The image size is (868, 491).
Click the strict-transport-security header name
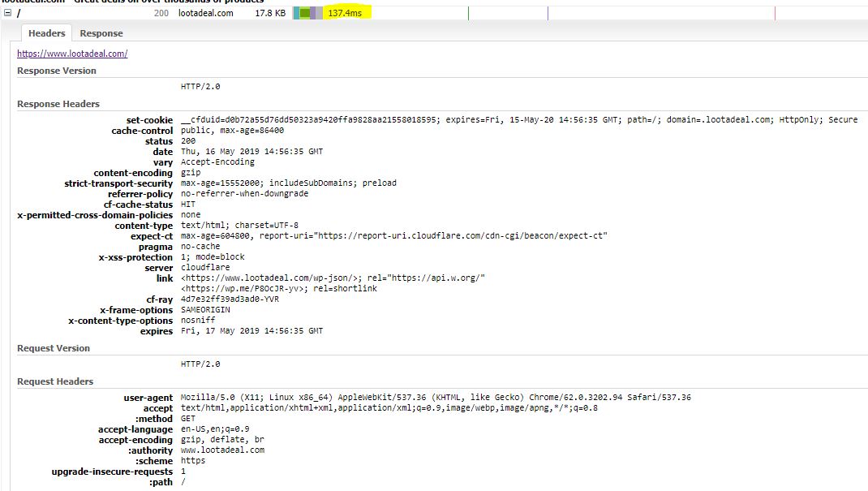[118, 183]
